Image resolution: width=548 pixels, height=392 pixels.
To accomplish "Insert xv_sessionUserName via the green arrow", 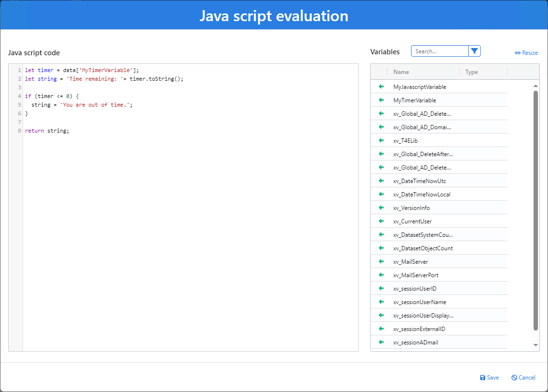I will click(x=382, y=302).
